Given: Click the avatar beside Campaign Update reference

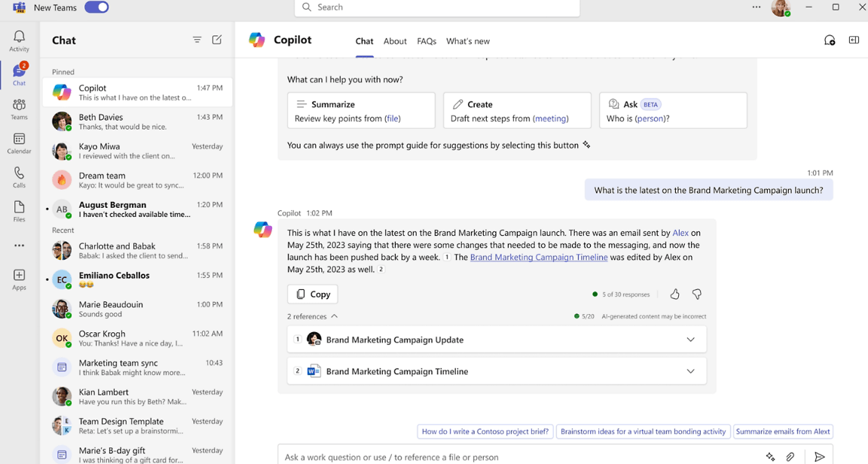Looking at the screenshot, I should (x=314, y=340).
